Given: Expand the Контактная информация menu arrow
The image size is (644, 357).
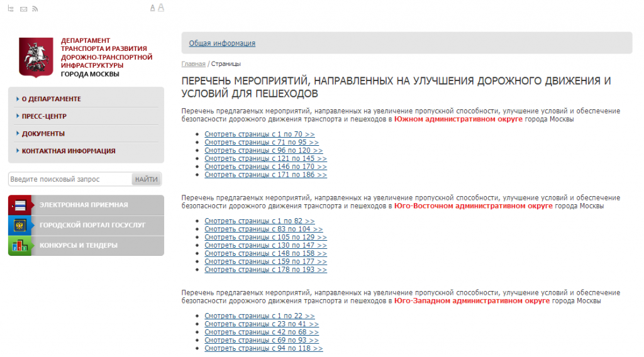Looking at the screenshot, I should [18, 151].
